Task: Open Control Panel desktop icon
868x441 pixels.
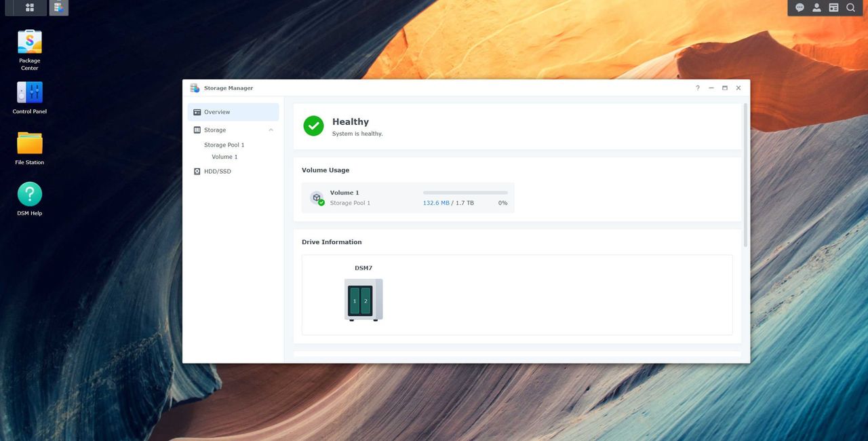Action: [30, 92]
